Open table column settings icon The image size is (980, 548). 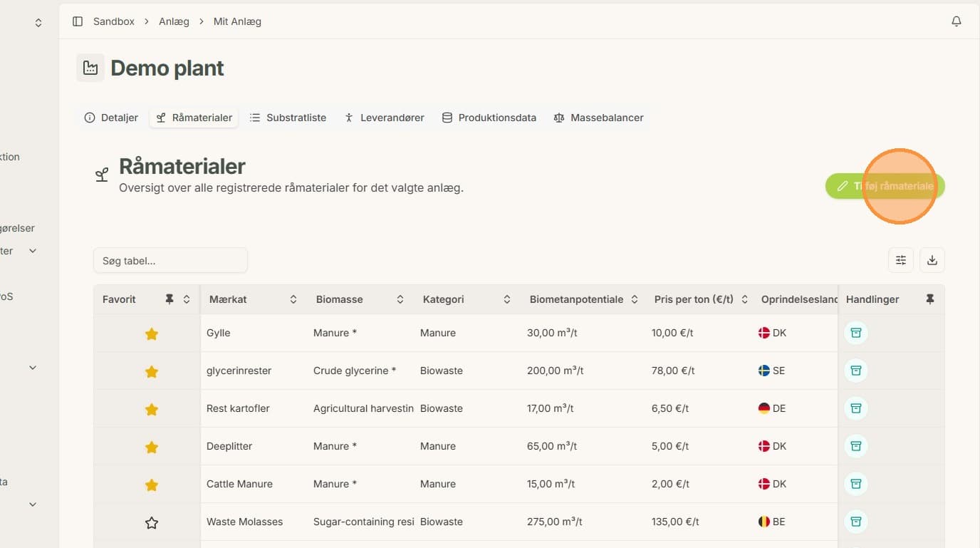coord(901,260)
